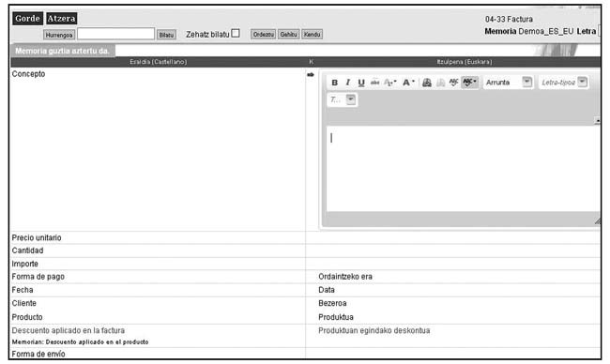Click the Bilatu search button
This screenshot has width=610, height=364.
(166, 35)
